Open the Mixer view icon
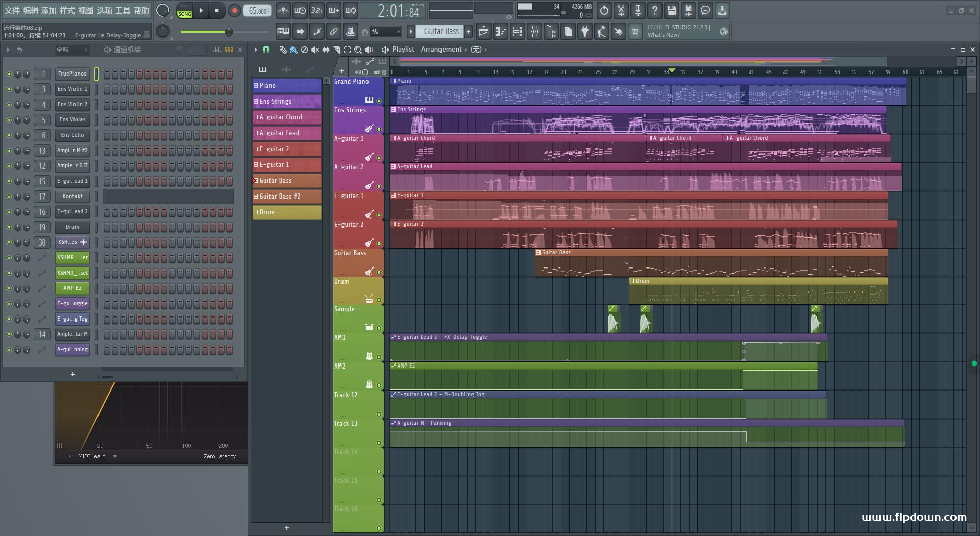This screenshot has width=980, height=536. (534, 32)
